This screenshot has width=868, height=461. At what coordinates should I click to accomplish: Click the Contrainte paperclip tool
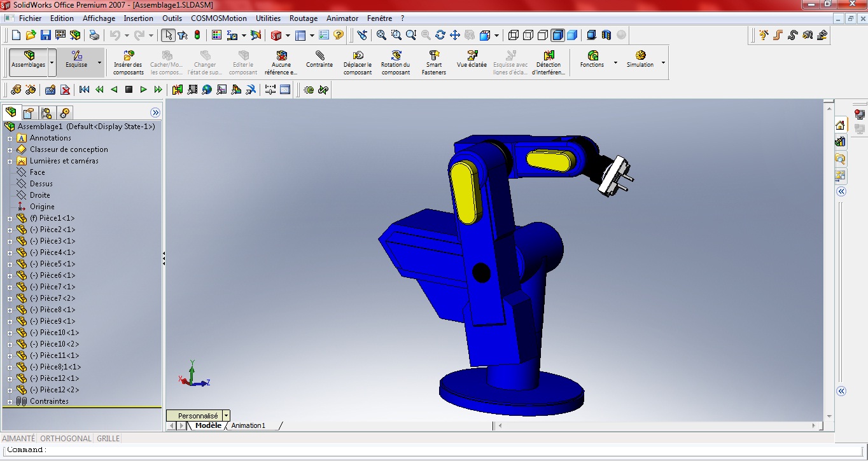(x=319, y=60)
